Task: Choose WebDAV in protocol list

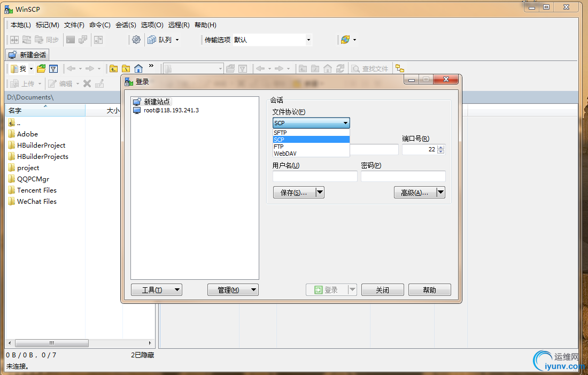Action: [311, 154]
